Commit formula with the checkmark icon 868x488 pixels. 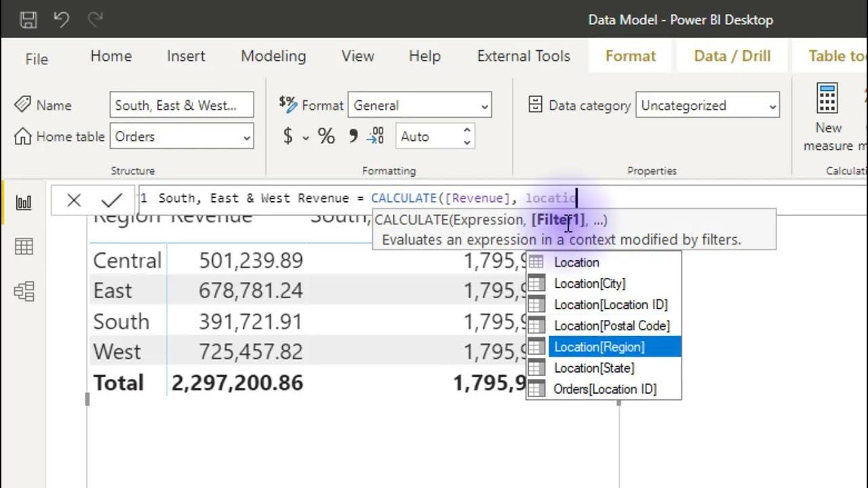(112, 200)
